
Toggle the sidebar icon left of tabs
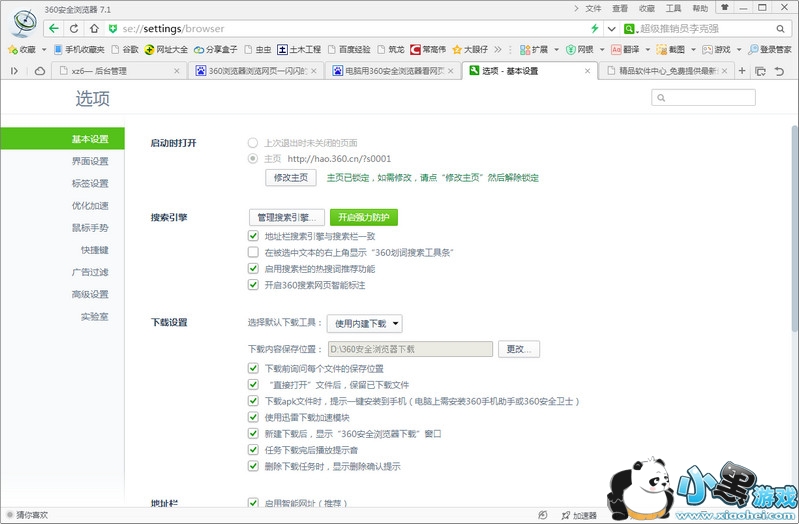(x=14, y=71)
